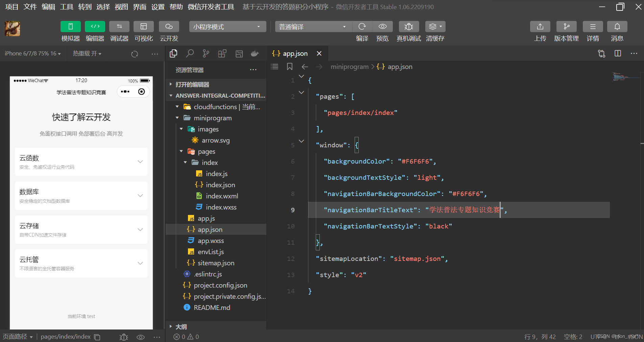Screen dimensions: 644x342
Task: Open the search magnifier icon
Action: (190, 53)
